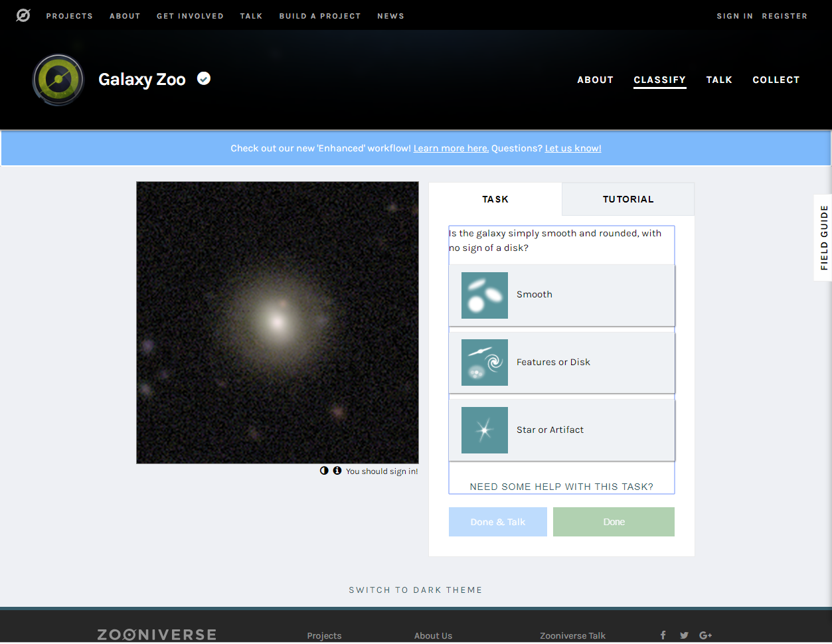832x644 pixels.
Task: Switch to the Tutorial tab
Action: coord(627,199)
